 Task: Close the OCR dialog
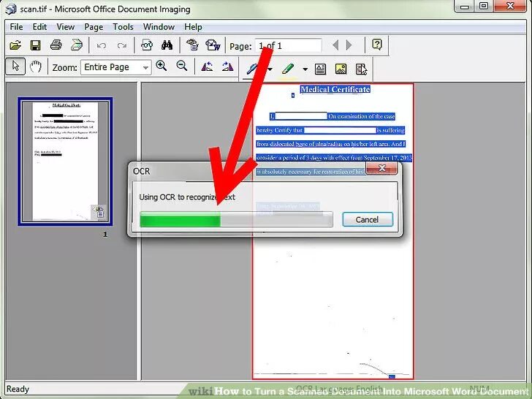click(x=381, y=168)
